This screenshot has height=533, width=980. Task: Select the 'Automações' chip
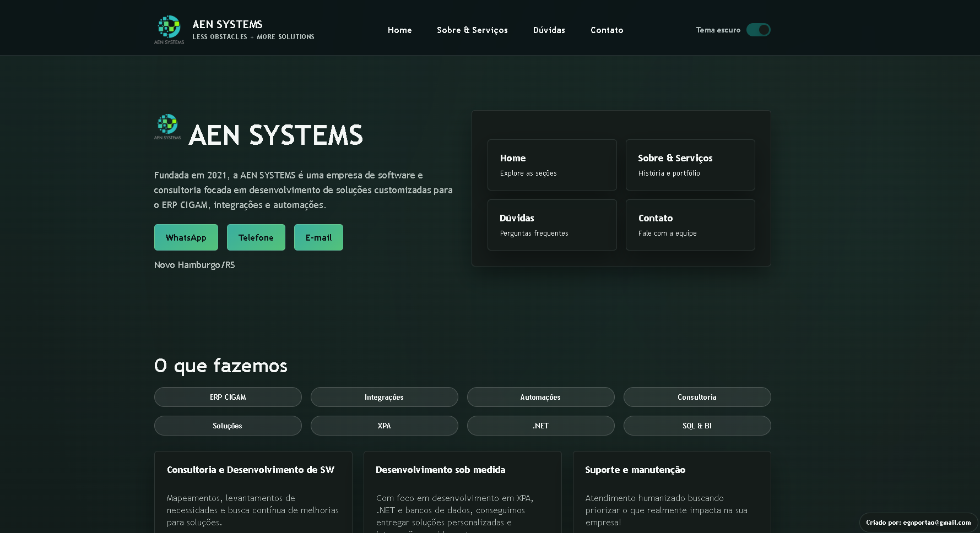pyautogui.click(x=540, y=396)
